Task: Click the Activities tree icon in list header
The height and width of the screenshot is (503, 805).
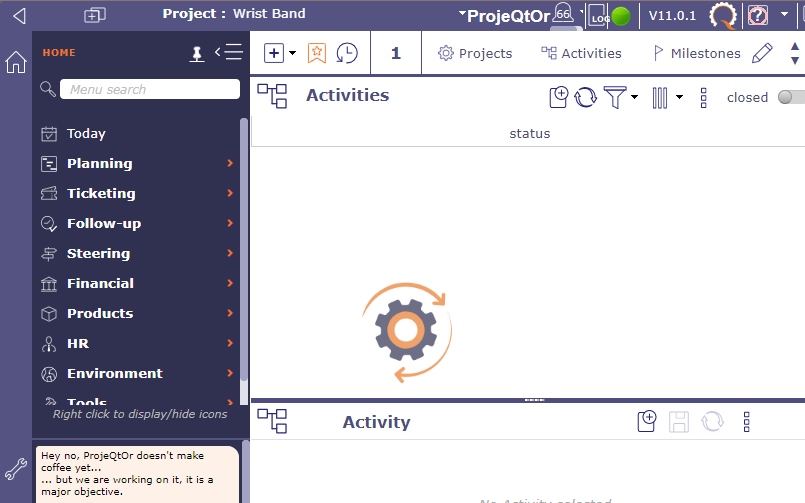Action: coord(272,96)
